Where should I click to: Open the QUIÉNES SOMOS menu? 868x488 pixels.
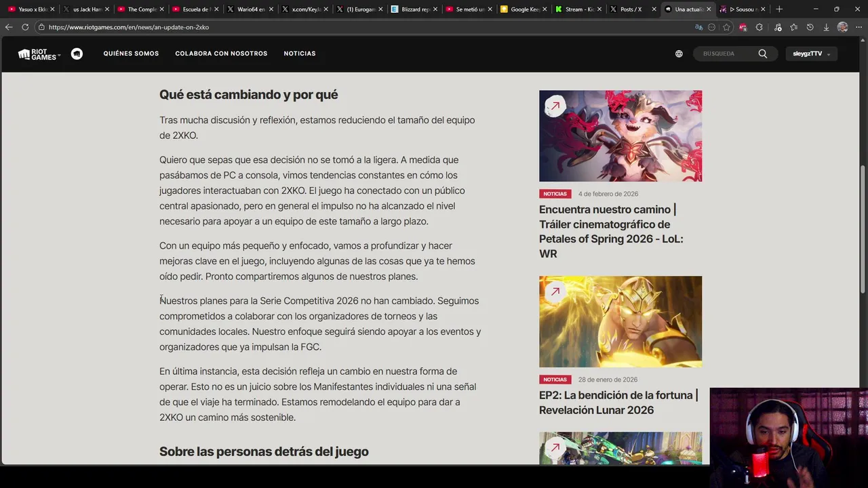[x=131, y=54]
